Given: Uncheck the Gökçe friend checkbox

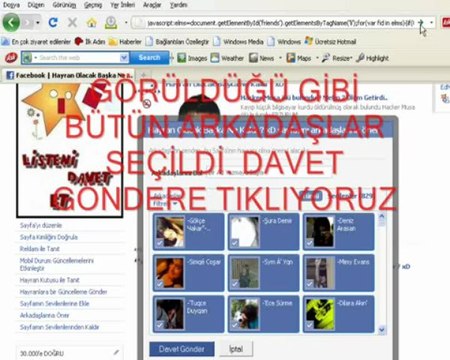Looking at the screenshot, I should tap(159, 243).
